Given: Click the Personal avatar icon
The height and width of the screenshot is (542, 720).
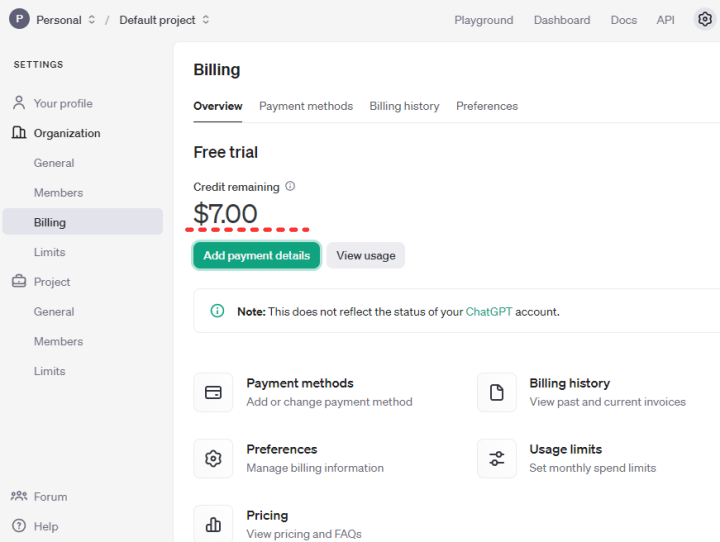Looking at the screenshot, I should point(19,20).
